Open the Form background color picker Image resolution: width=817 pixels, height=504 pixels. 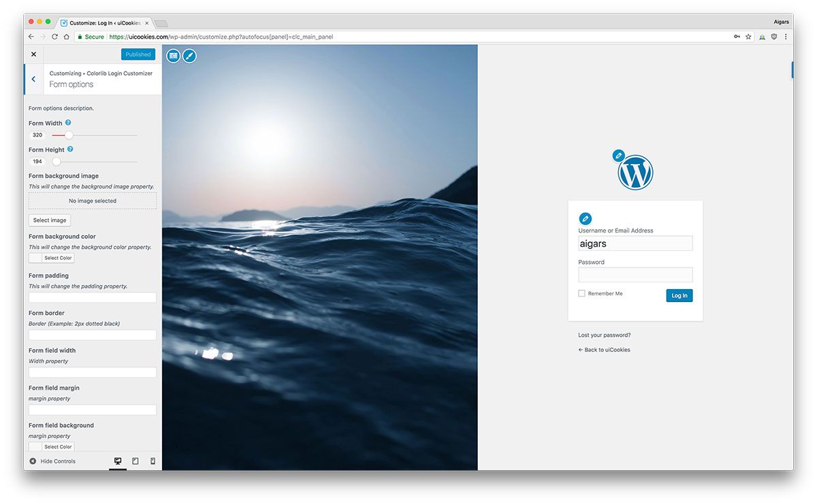click(52, 258)
